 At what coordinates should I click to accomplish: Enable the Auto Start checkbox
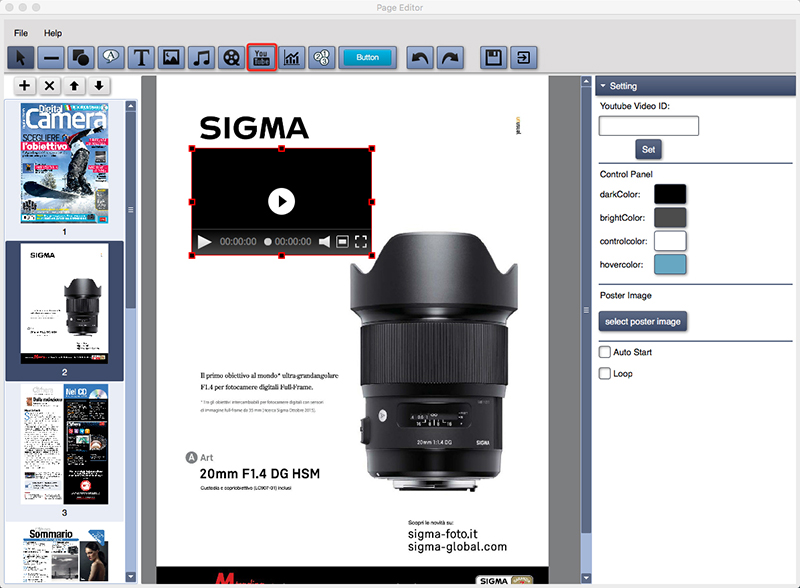[605, 352]
